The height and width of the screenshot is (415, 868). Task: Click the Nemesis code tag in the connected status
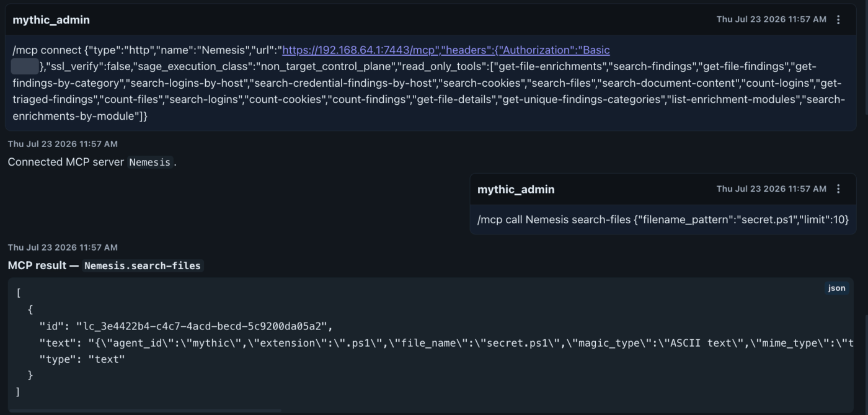(x=149, y=163)
